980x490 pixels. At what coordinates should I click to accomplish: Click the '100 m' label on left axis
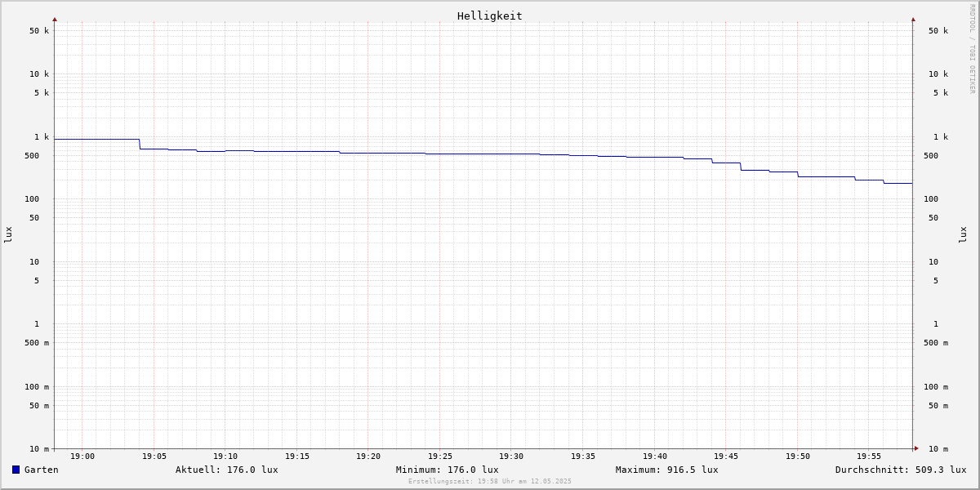[x=37, y=387]
